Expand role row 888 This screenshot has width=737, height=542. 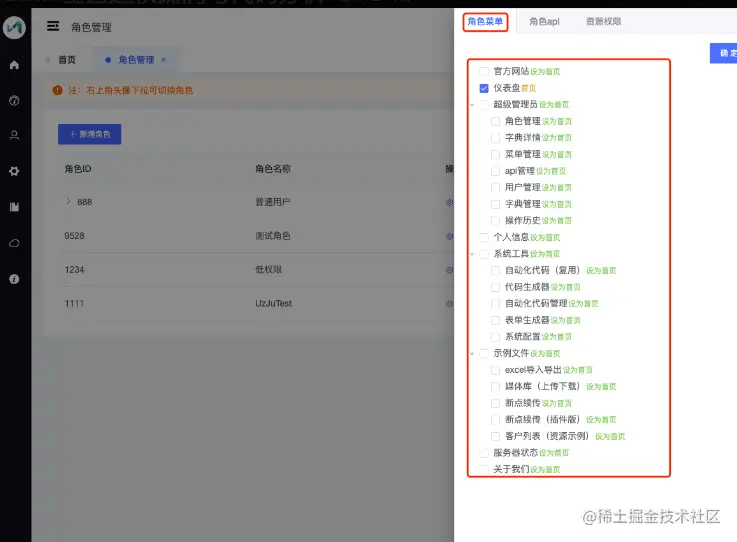click(68, 201)
